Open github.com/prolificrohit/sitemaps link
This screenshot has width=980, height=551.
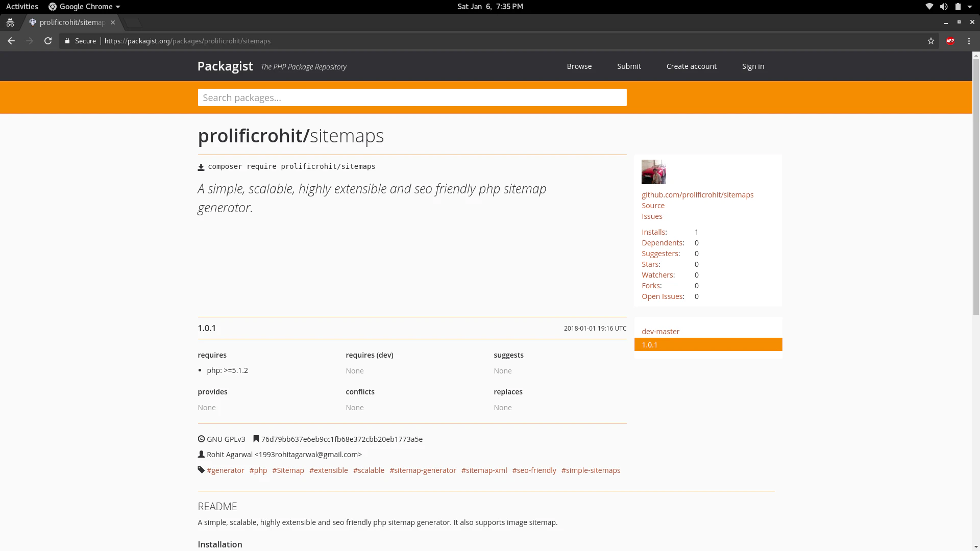(x=697, y=195)
